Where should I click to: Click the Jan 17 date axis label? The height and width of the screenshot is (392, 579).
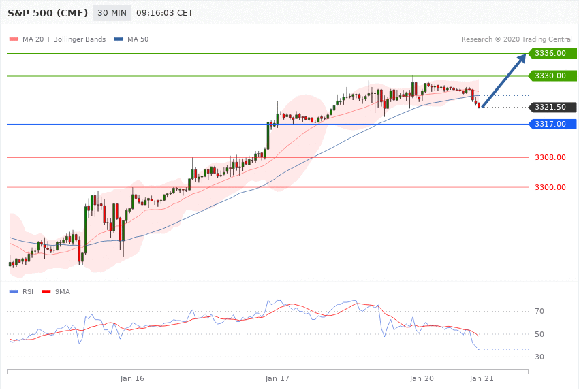click(277, 378)
